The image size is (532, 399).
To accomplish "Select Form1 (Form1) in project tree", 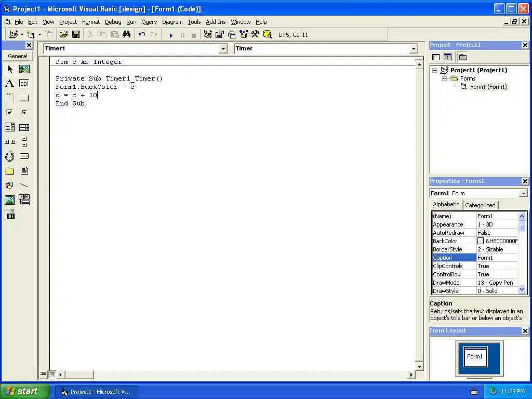I will click(488, 87).
